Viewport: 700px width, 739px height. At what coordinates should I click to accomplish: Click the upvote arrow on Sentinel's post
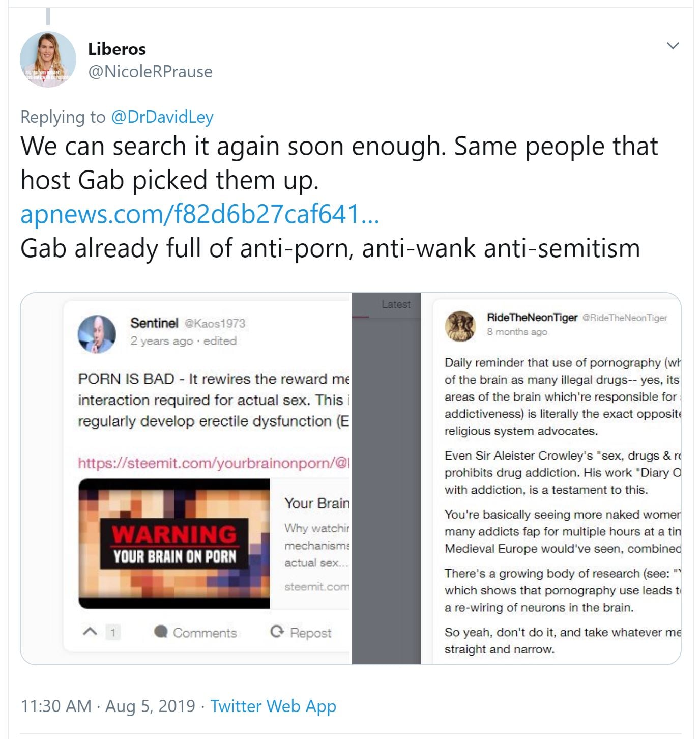[x=90, y=632]
